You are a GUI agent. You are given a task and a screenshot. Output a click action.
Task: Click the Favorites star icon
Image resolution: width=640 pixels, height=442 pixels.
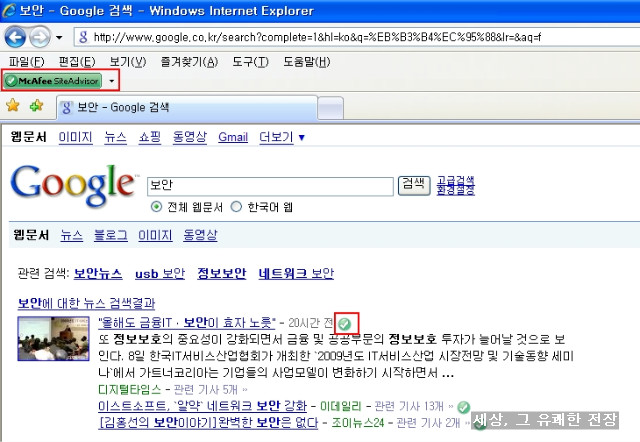pos(13,106)
